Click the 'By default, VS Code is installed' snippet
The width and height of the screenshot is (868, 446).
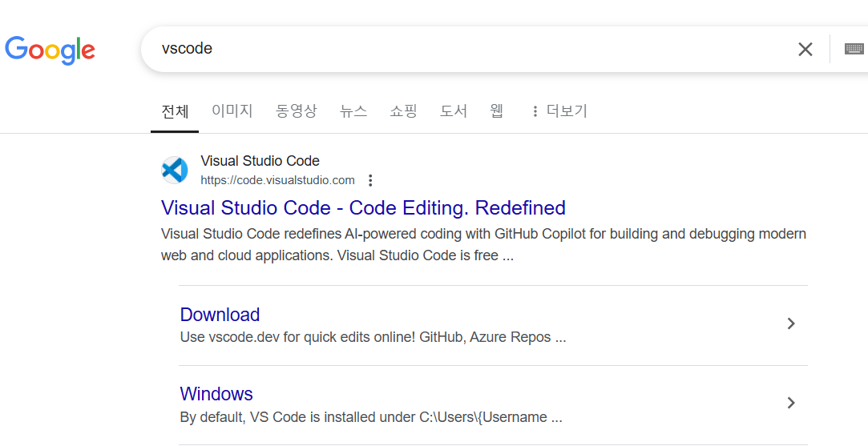371,416
